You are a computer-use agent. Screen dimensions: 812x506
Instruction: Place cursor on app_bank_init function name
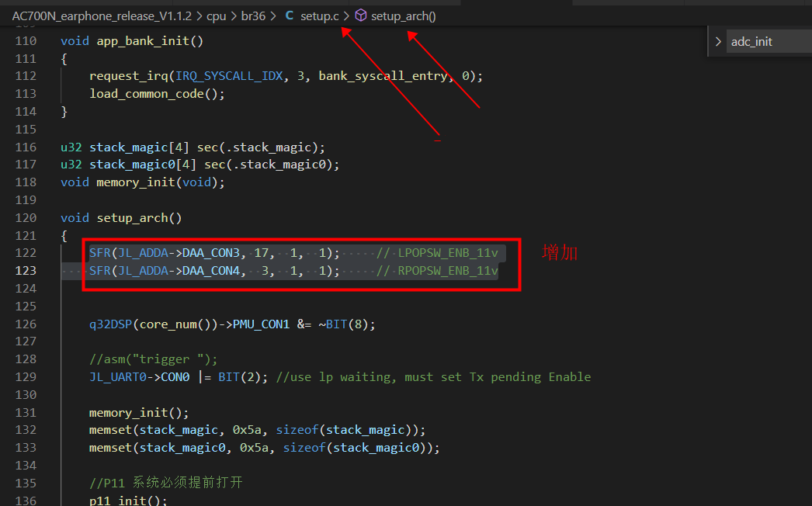tap(143, 41)
